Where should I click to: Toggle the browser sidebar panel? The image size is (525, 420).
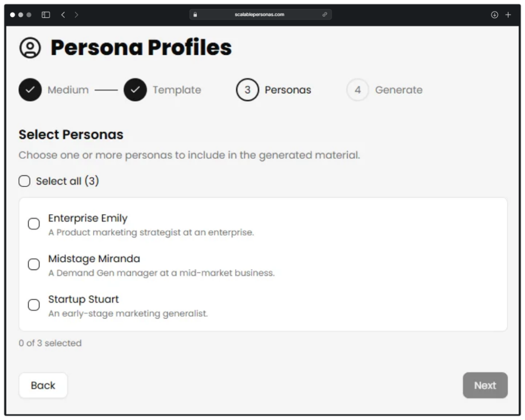pos(45,14)
